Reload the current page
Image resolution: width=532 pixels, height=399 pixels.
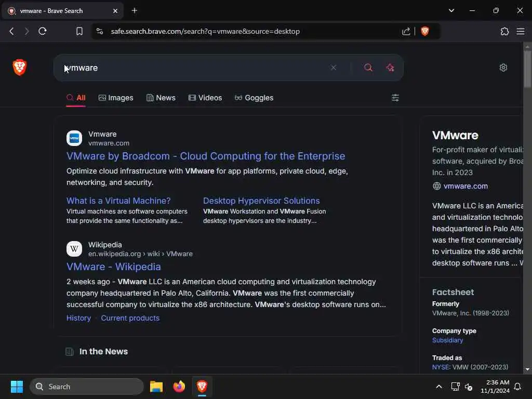tap(43, 31)
